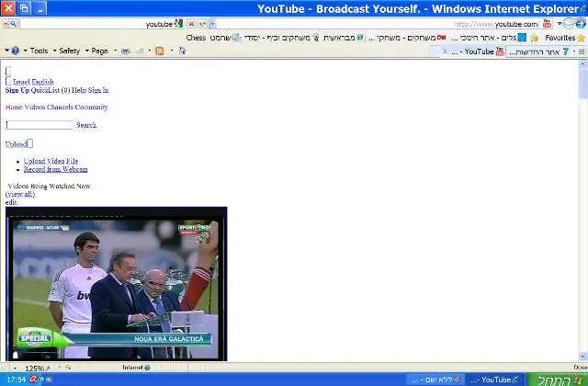Open the Page dropdown menu
Image resolution: width=588 pixels, height=386 pixels.
[x=99, y=51]
